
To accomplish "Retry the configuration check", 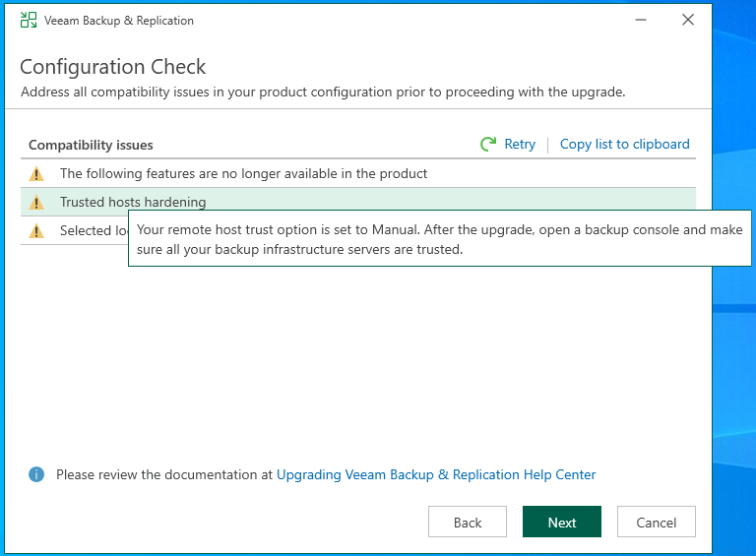I will pyautogui.click(x=519, y=145).
